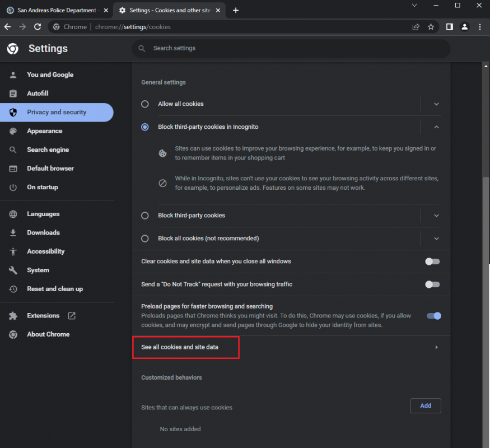Click the Chrome logo beside Settings title

(x=13, y=49)
